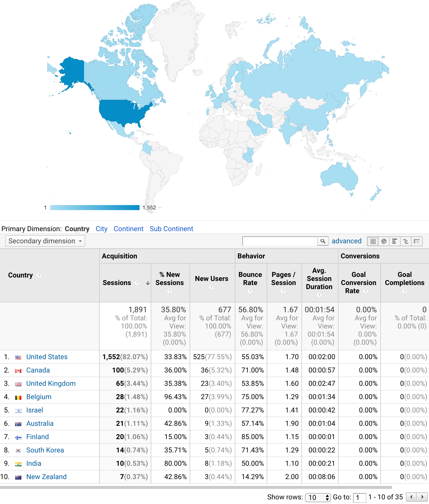Click the '1 - 10 of 35' text
The image size is (429, 504).
386,497
